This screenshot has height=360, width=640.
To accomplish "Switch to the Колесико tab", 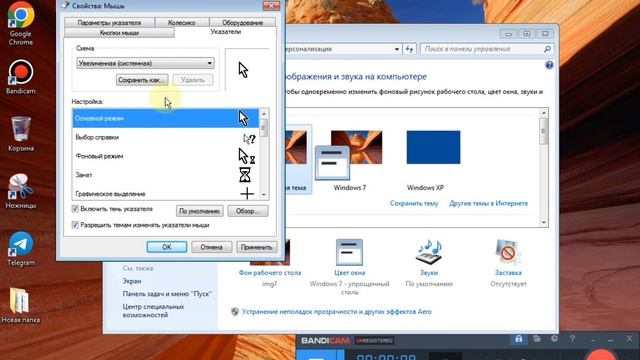I will click(182, 23).
